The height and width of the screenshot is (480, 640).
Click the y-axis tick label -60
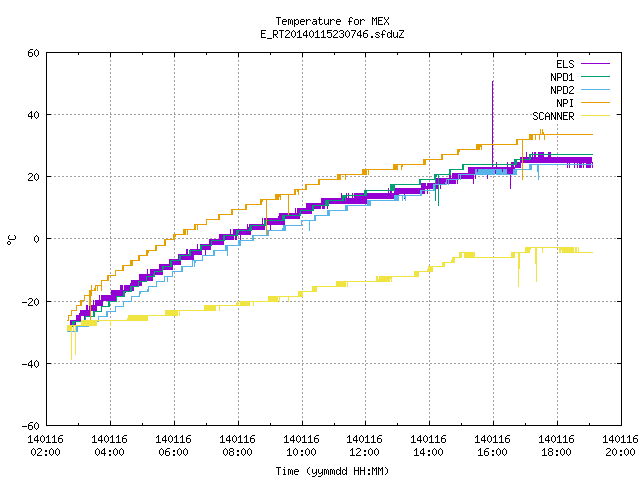[31, 426]
